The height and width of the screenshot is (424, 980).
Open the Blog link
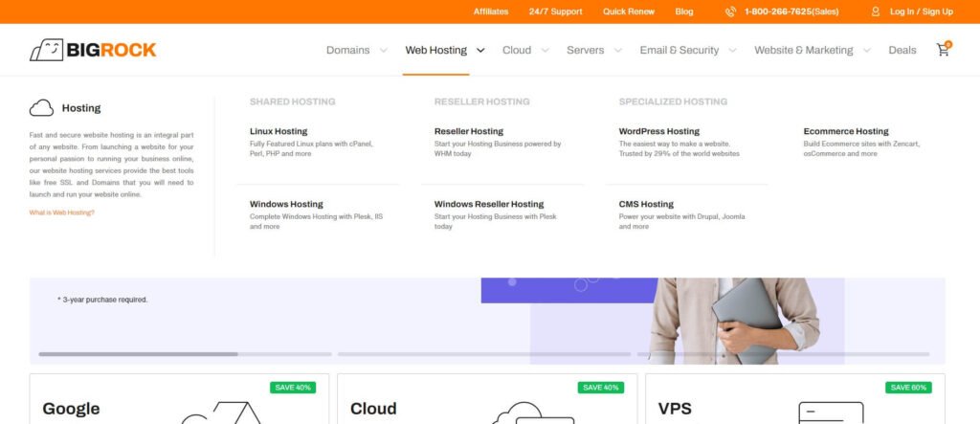[x=683, y=11]
